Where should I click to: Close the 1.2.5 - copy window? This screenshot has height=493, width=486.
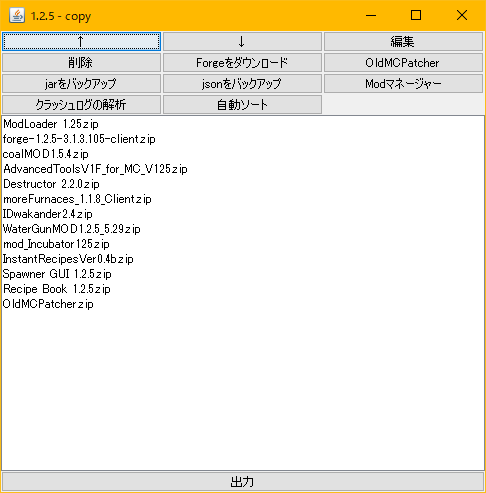pyautogui.click(x=462, y=15)
